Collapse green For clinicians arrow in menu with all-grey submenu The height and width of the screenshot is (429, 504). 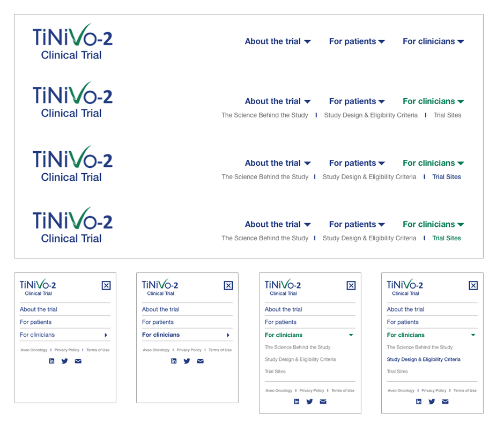click(x=351, y=335)
